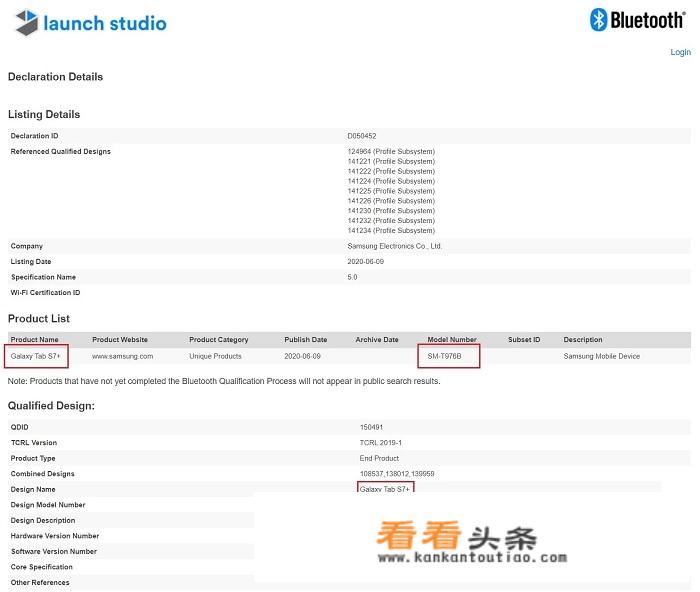This screenshot has height=592, width=700.
Task: Click the Wi-Fi Certification ID label
Action: 45,293
